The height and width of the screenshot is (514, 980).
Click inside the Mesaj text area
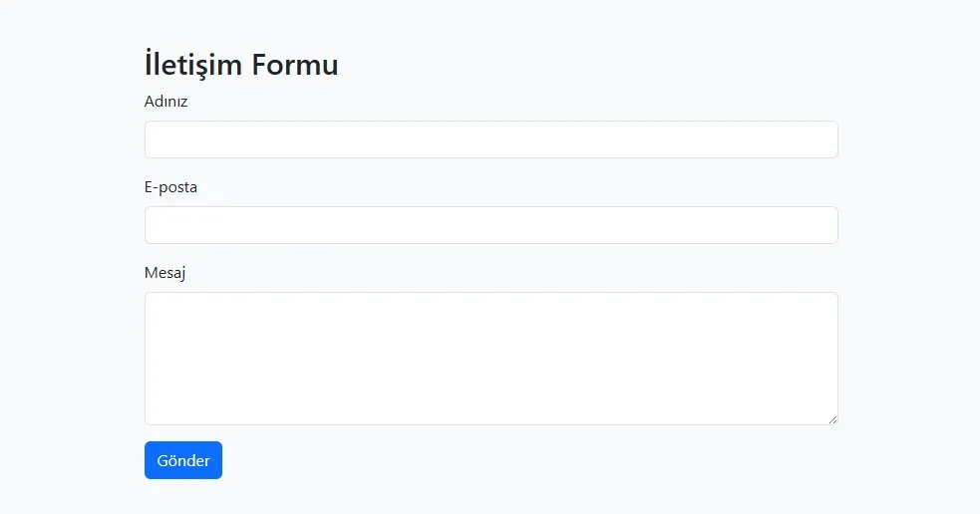pos(490,359)
